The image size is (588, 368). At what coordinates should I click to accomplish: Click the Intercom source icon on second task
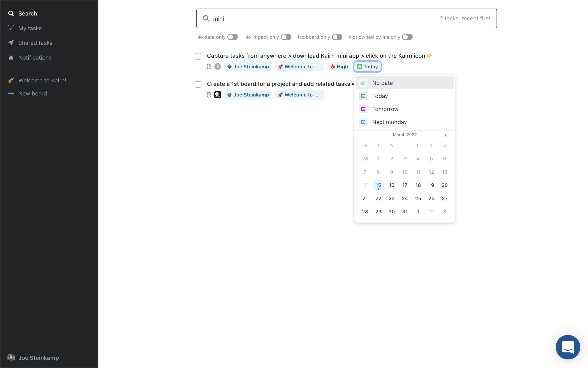click(217, 95)
